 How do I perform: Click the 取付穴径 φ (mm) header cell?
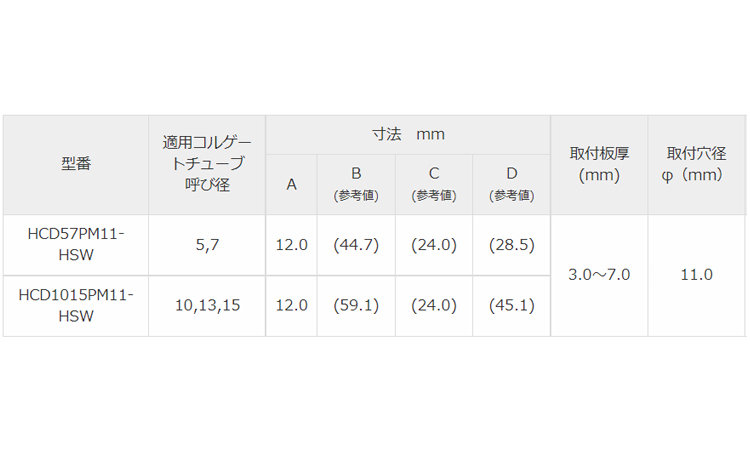coord(695,164)
